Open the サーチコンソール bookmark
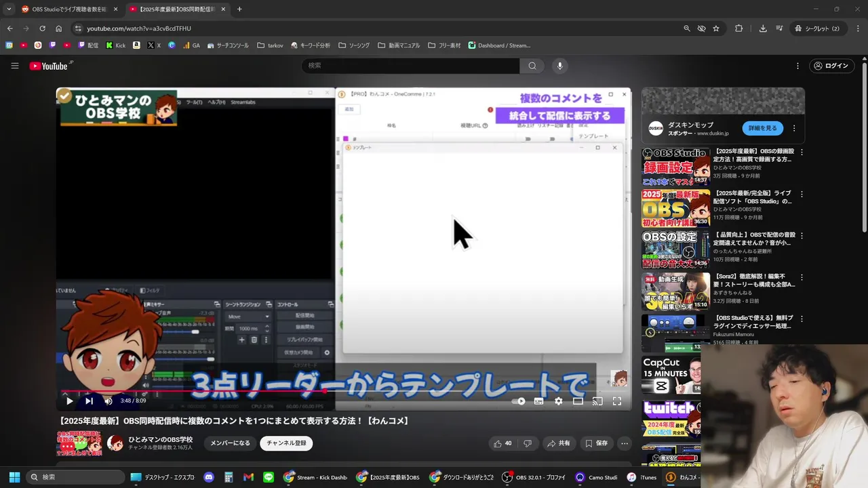This screenshot has width=868, height=488. (227, 45)
